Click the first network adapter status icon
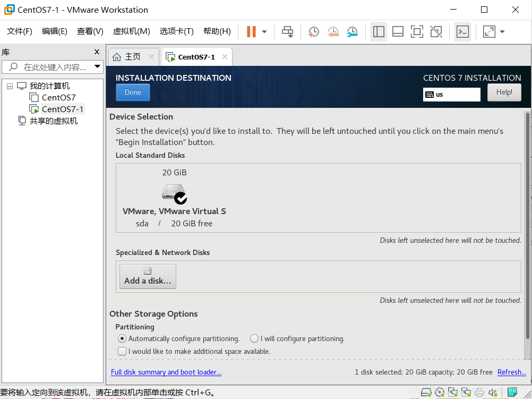Viewport: 532px width, 399px height. point(452,393)
